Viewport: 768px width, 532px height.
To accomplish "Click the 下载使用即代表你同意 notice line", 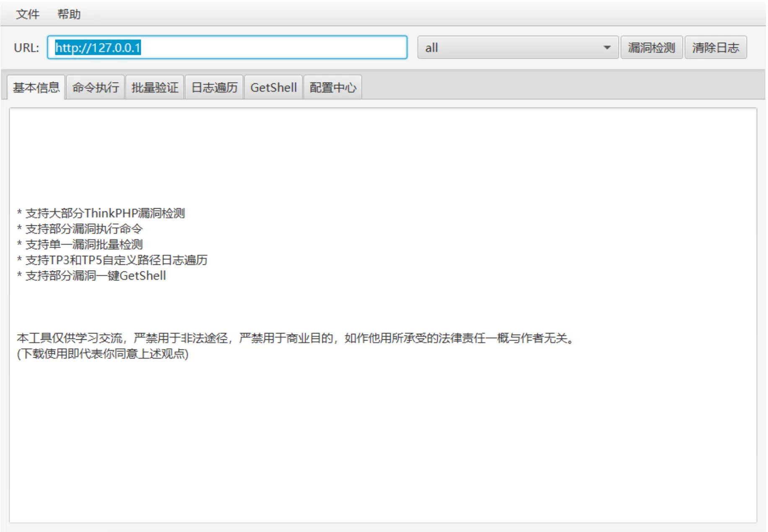I will pos(103,354).
